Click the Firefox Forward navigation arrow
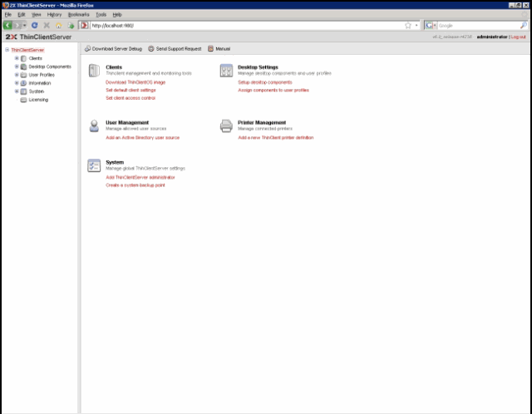The image size is (532, 414). point(17,26)
